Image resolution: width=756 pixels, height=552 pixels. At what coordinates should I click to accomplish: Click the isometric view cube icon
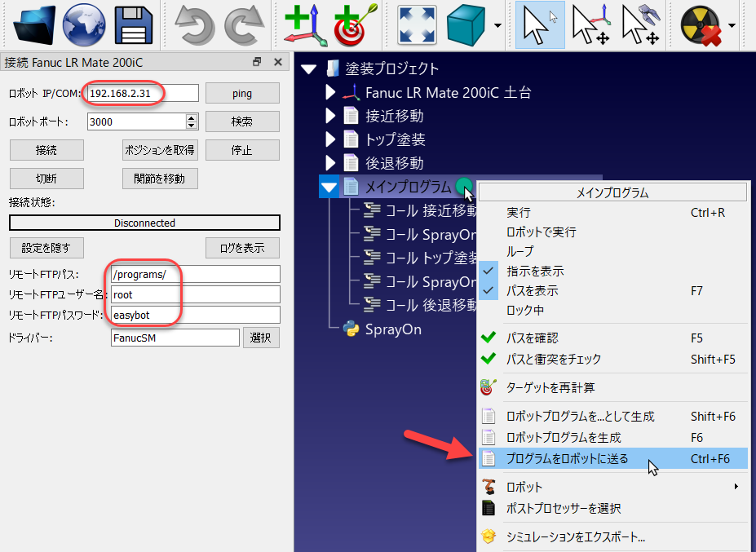pyautogui.click(x=466, y=25)
